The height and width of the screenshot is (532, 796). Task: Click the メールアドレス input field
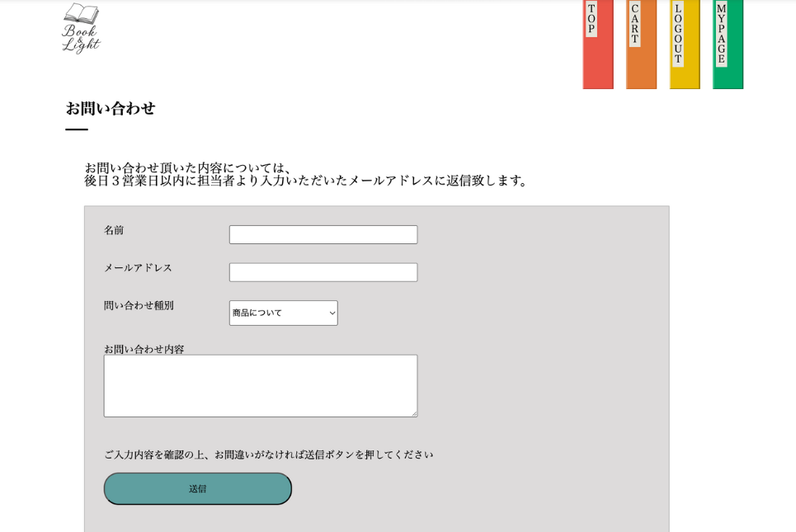[x=323, y=272]
